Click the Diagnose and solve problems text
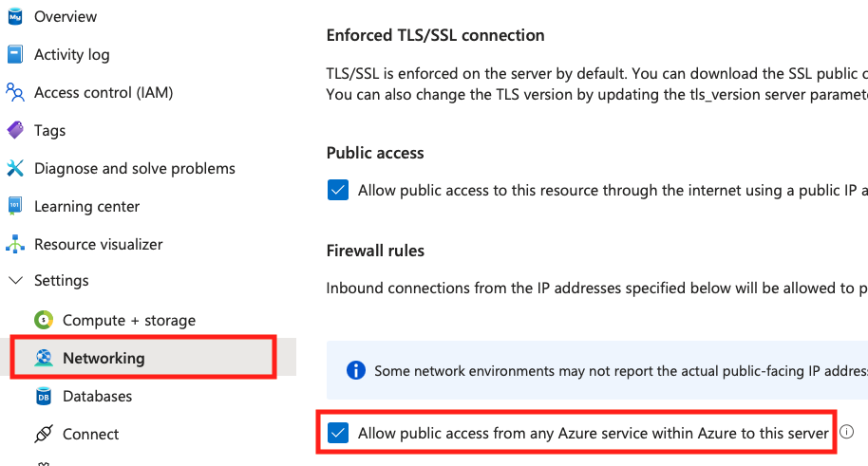 135,168
